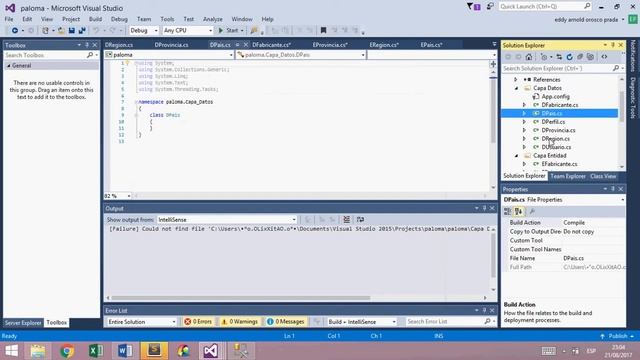Screen dimensions: 640x360
Task: Click the Quick Launch search box
Action: pyautogui.click(x=545, y=7)
